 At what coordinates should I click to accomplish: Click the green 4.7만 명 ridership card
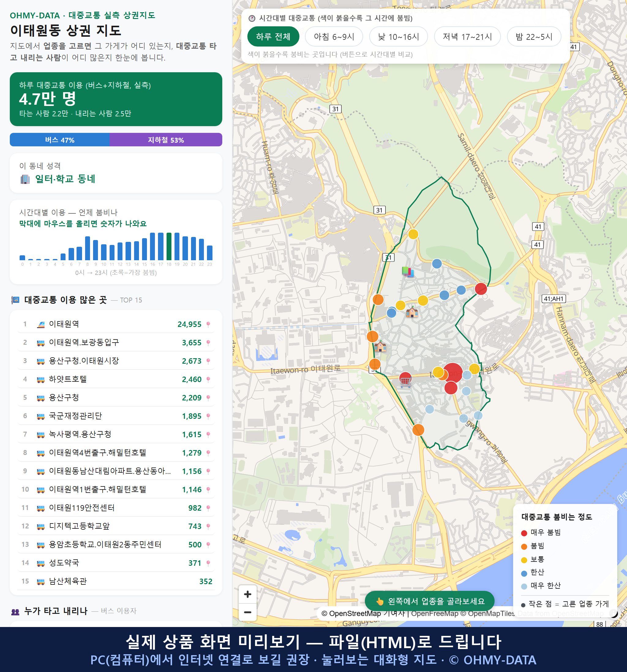tap(116, 99)
